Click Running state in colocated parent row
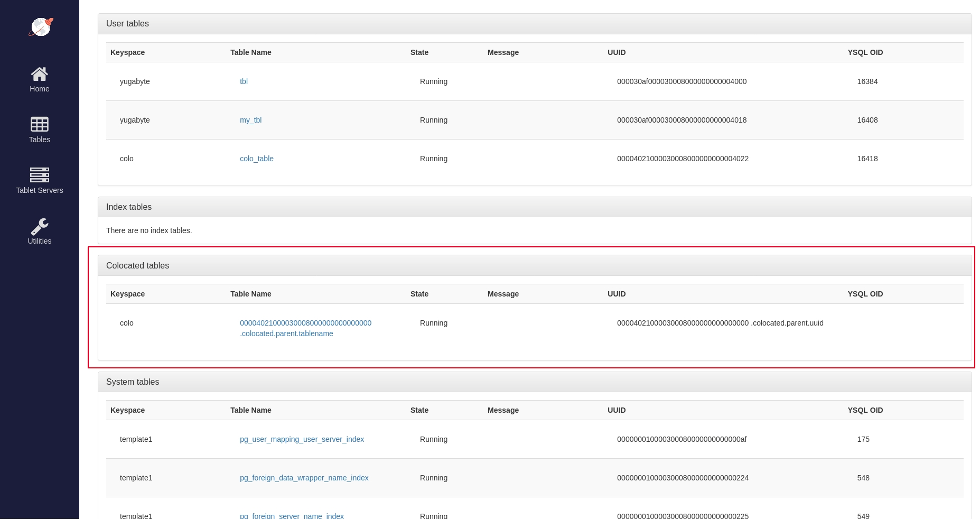 coord(434,323)
